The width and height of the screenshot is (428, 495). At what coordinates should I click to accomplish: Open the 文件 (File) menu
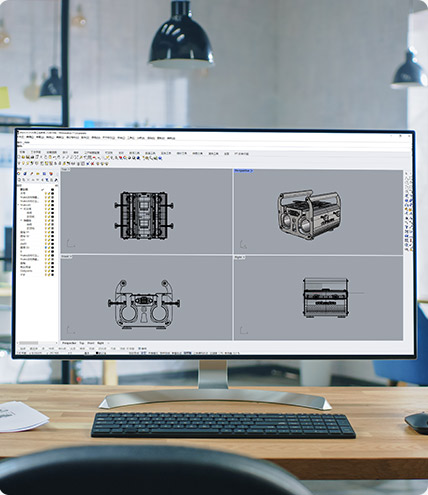(20, 137)
